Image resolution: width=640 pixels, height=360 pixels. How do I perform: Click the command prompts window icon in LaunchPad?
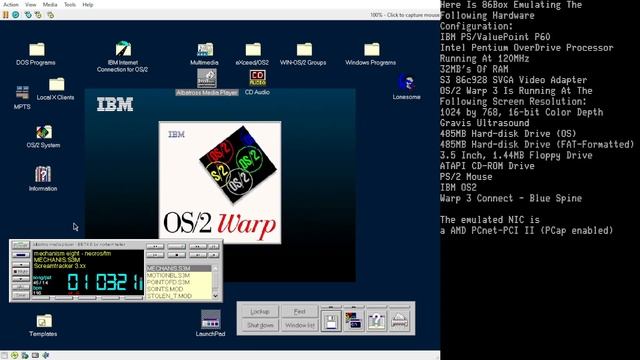pos(353,321)
